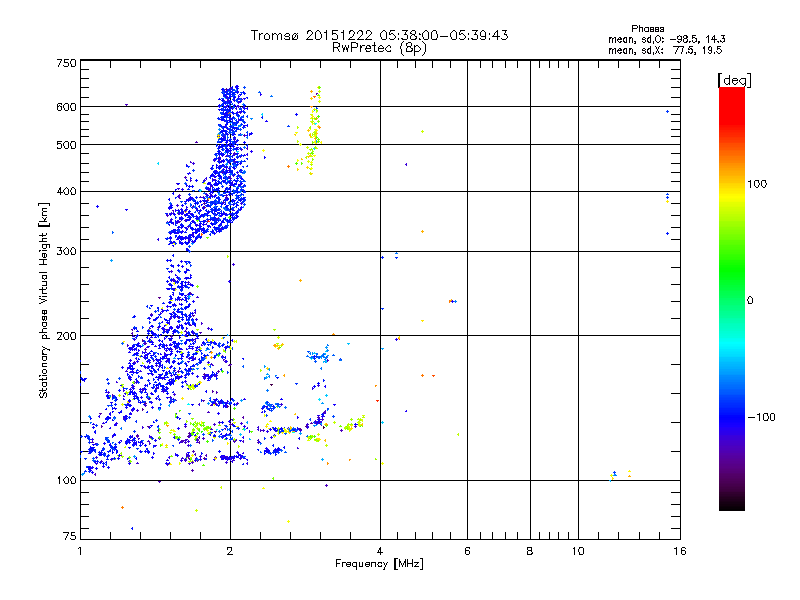Click the x-axis '16' tick label
This screenshot has height=600, width=800.
coord(680,551)
